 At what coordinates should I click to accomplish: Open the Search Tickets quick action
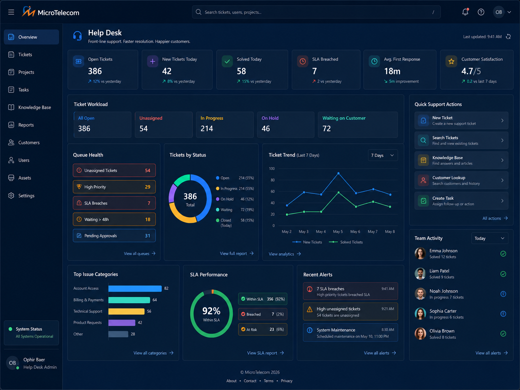(461, 140)
